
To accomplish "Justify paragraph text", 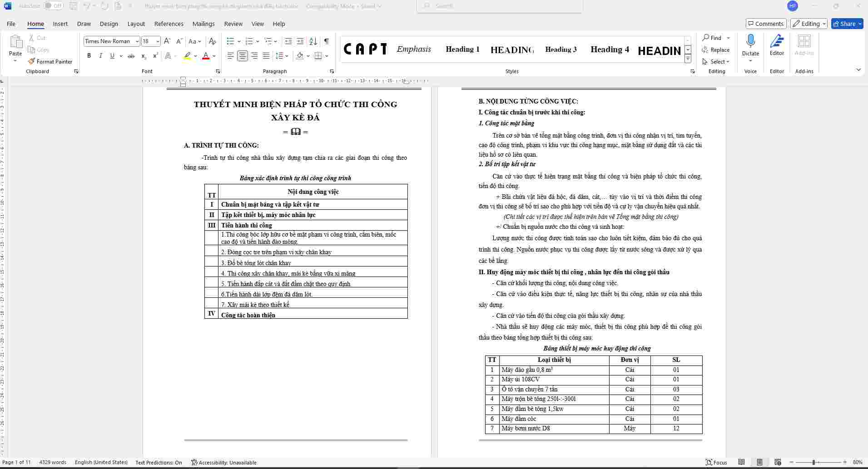I will (x=266, y=56).
